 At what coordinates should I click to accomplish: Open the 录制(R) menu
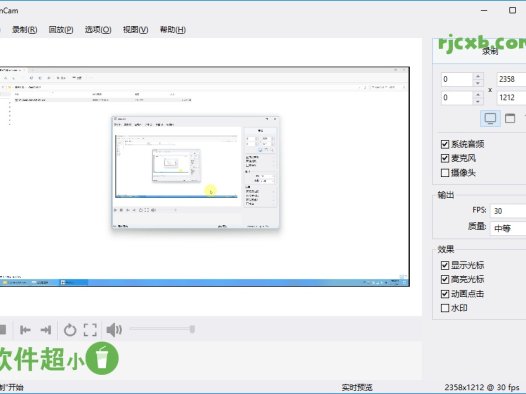[x=24, y=30]
